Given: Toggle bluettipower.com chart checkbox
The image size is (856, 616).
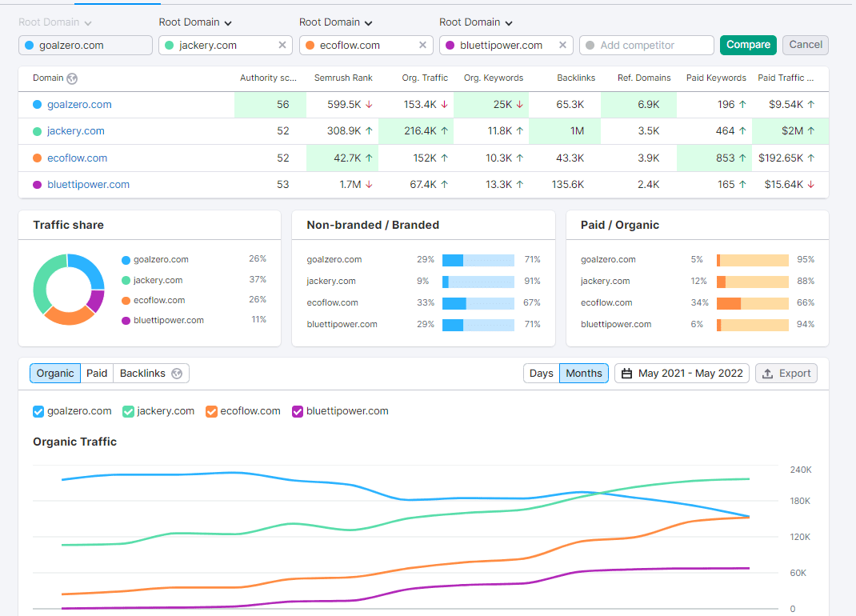Looking at the screenshot, I should [x=298, y=411].
